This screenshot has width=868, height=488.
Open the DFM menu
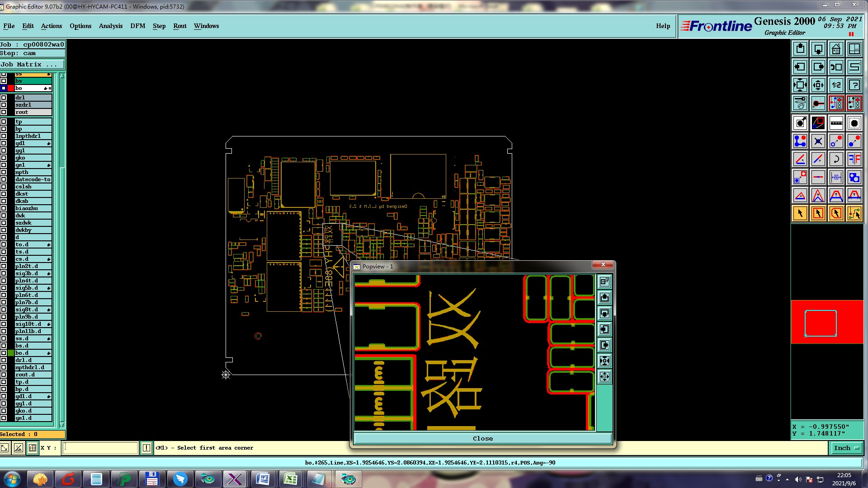click(x=137, y=26)
